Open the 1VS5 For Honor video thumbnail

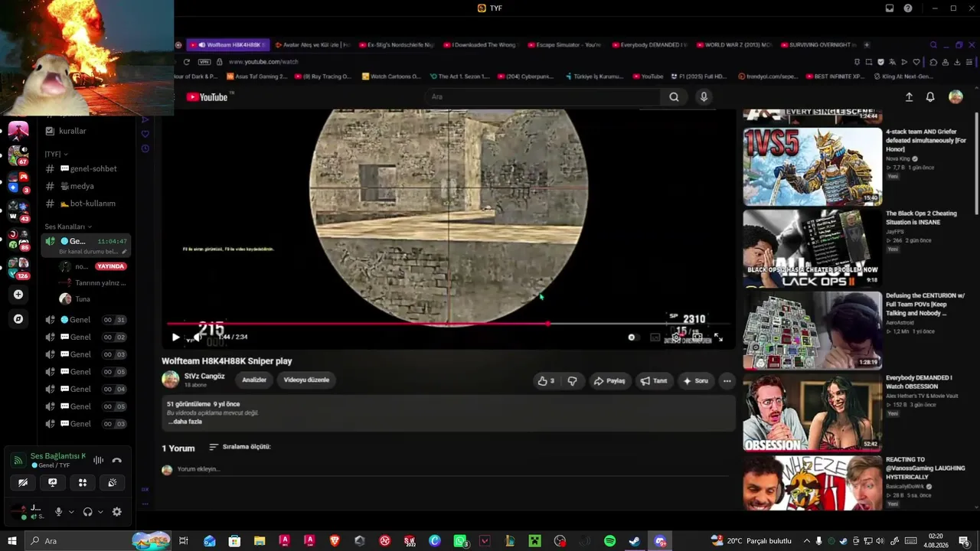pyautogui.click(x=812, y=166)
